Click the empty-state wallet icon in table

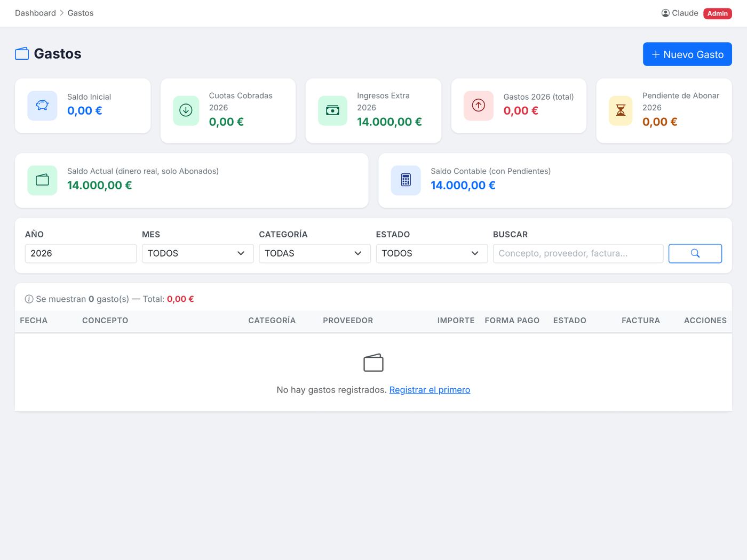click(x=373, y=363)
